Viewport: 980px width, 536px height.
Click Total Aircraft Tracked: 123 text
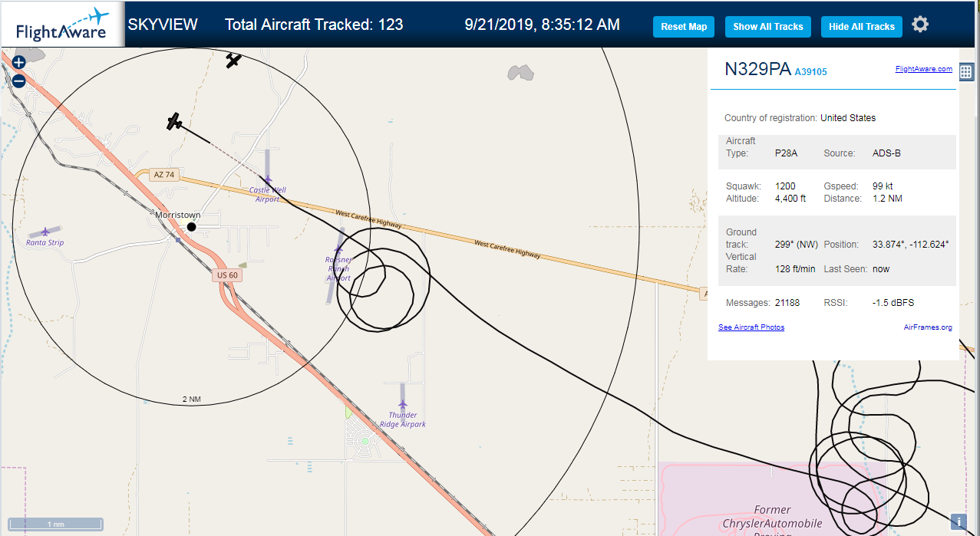(x=314, y=25)
